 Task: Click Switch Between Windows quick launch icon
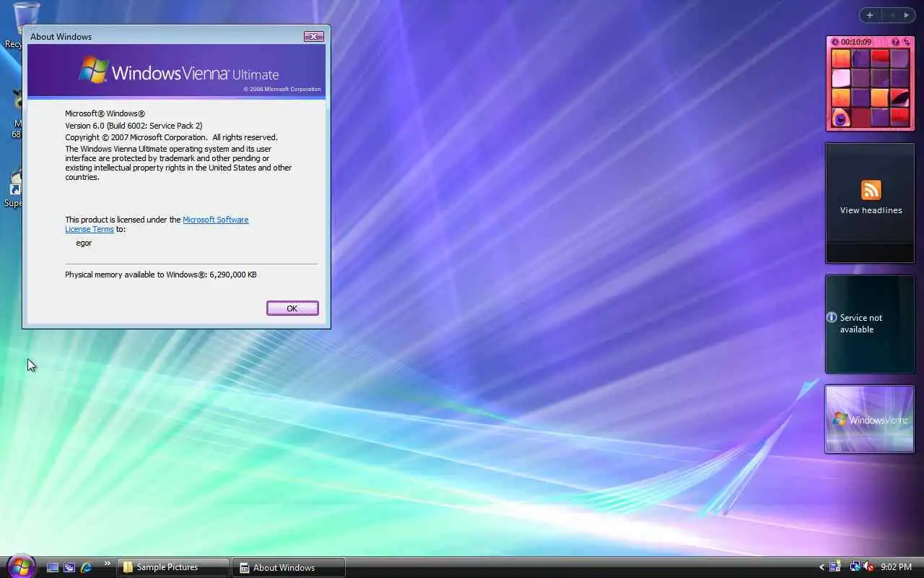tap(69, 567)
